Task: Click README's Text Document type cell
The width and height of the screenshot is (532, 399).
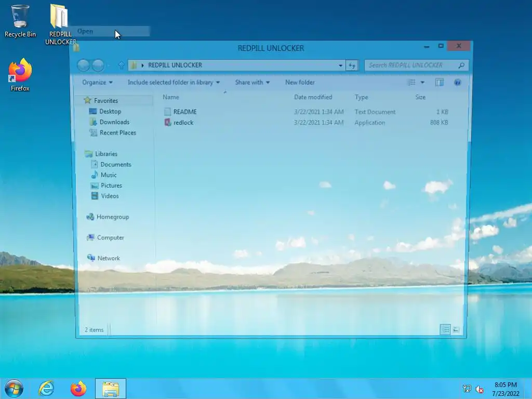Action: (x=375, y=112)
